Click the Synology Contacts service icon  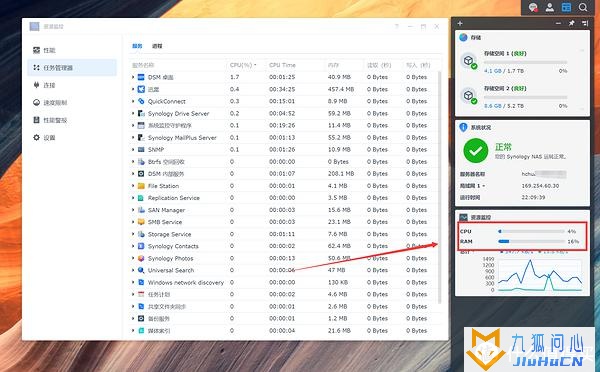[x=141, y=246]
